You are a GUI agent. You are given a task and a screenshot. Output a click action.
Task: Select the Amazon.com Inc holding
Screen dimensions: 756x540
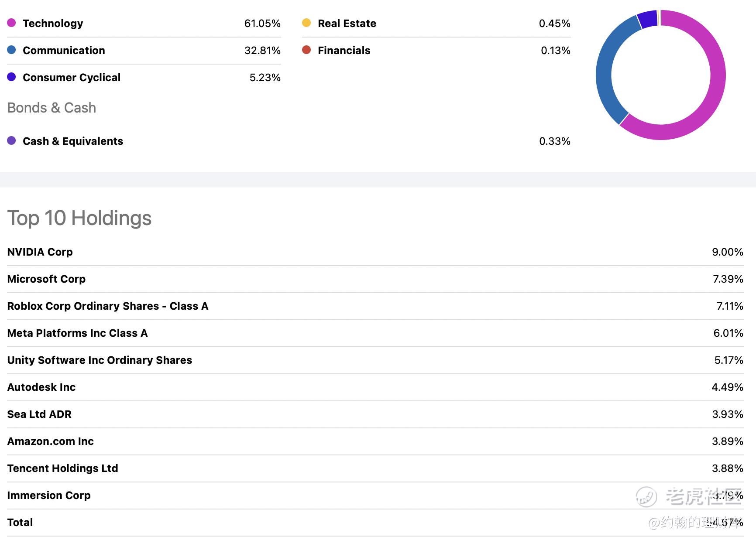51,441
